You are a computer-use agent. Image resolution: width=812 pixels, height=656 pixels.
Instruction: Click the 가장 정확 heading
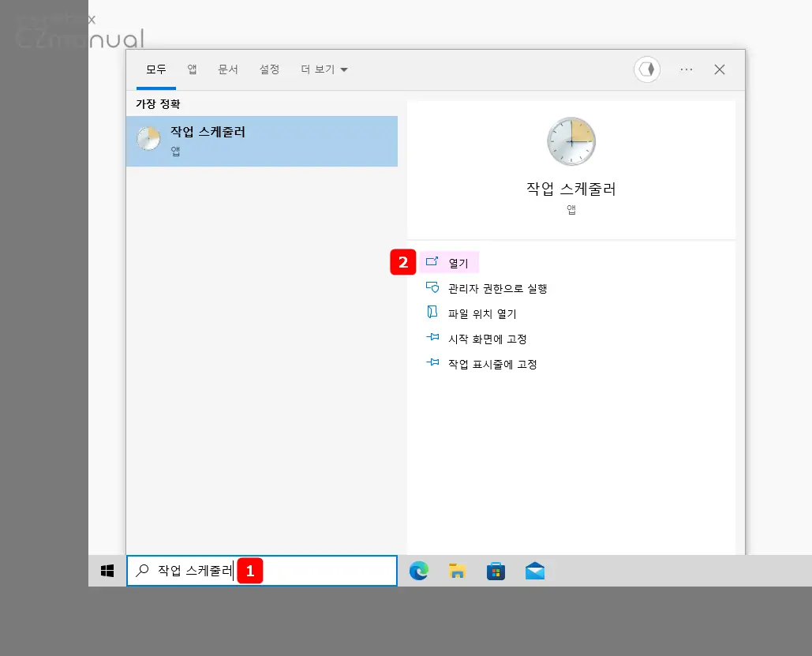[x=158, y=104]
